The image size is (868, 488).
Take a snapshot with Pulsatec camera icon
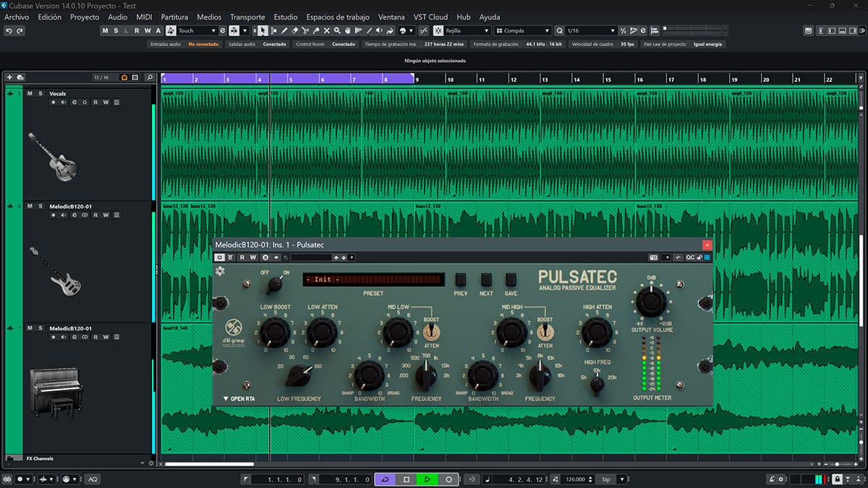tap(653, 257)
